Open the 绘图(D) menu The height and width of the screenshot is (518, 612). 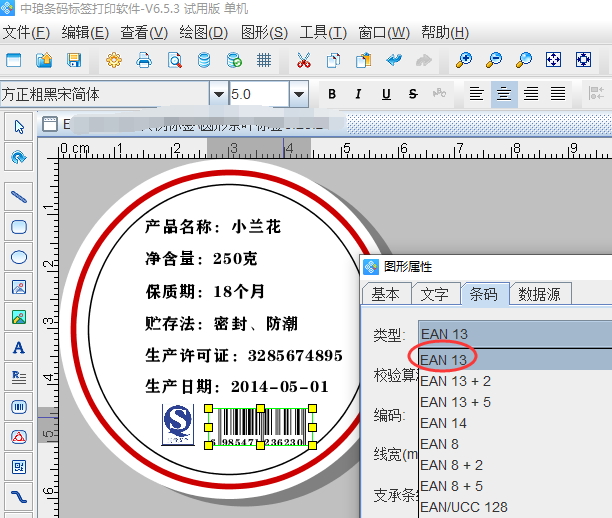click(x=203, y=32)
